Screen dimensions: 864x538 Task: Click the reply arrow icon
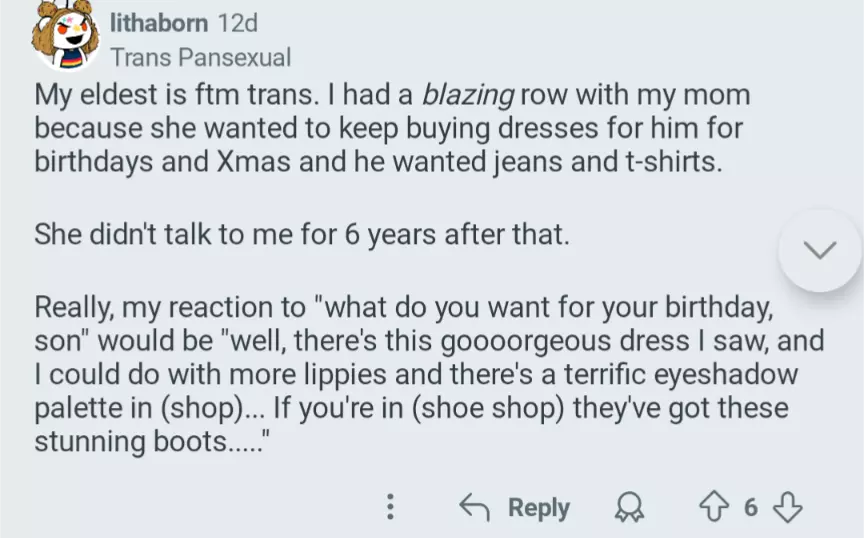point(473,508)
